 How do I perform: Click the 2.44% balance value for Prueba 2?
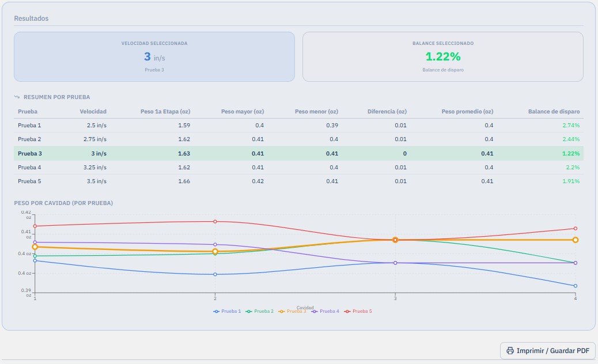pos(571,139)
